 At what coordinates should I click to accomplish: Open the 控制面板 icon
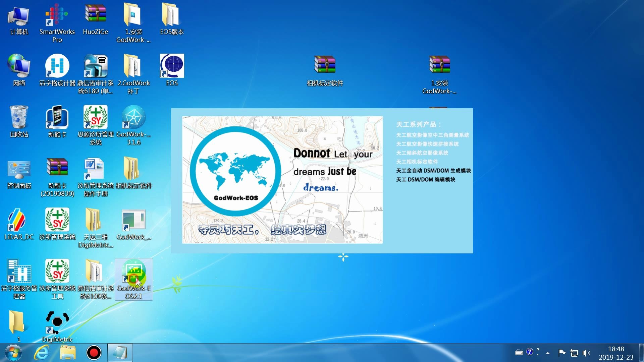[x=19, y=174]
